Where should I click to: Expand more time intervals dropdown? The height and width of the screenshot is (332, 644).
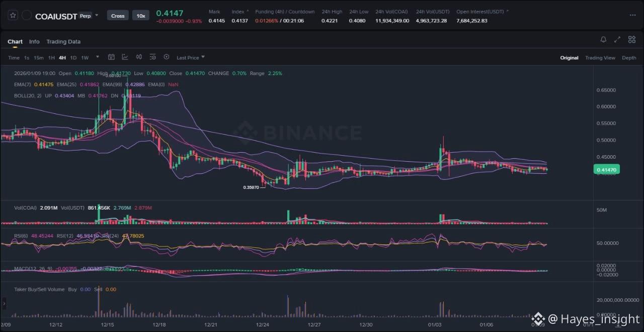(98, 57)
